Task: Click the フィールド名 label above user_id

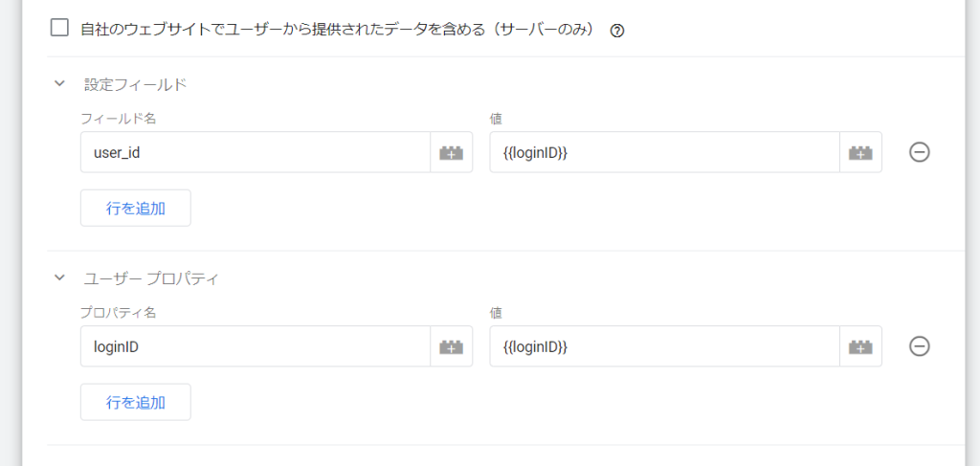Action: click(118, 118)
